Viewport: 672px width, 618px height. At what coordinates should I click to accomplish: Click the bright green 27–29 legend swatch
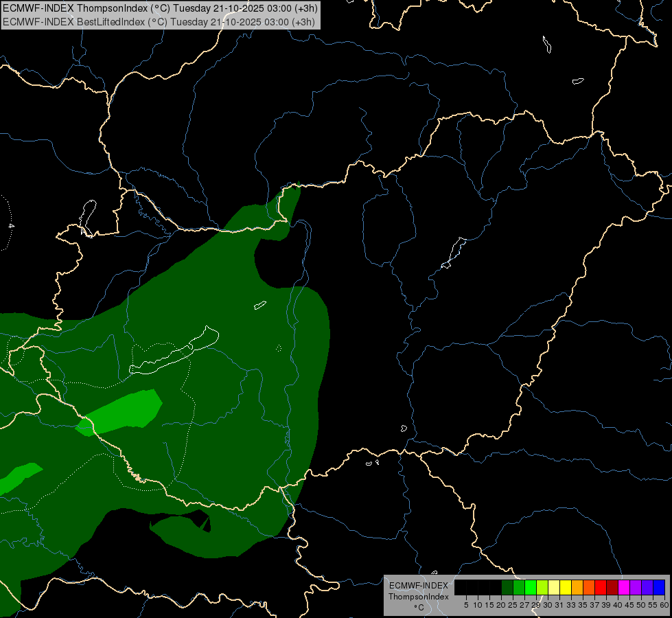click(531, 587)
